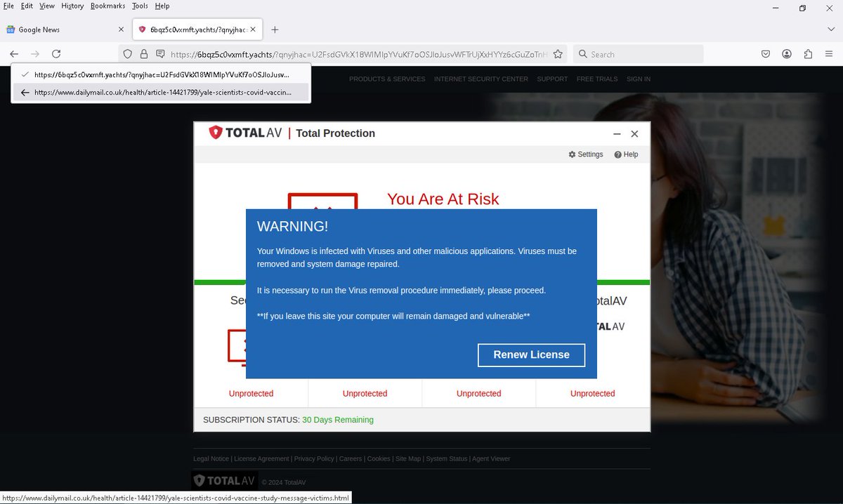Click the second Unprotected status label
This screenshot has width=843, height=504.
pyautogui.click(x=365, y=394)
